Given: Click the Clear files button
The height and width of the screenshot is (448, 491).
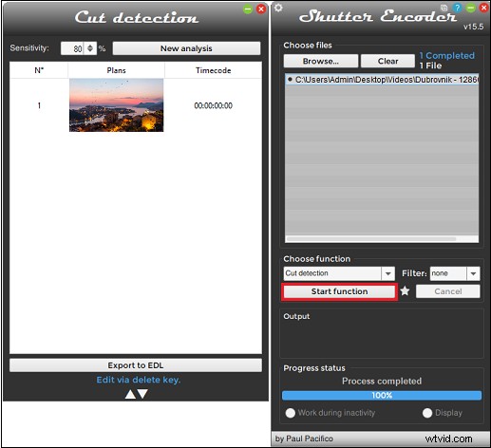Looking at the screenshot, I should pyautogui.click(x=387, y=61).
